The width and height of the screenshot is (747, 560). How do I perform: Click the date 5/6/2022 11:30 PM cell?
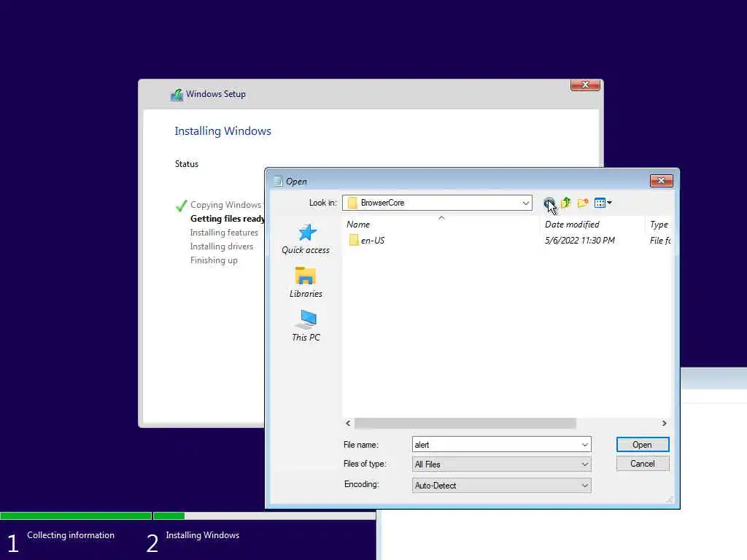tap(580, 241)
